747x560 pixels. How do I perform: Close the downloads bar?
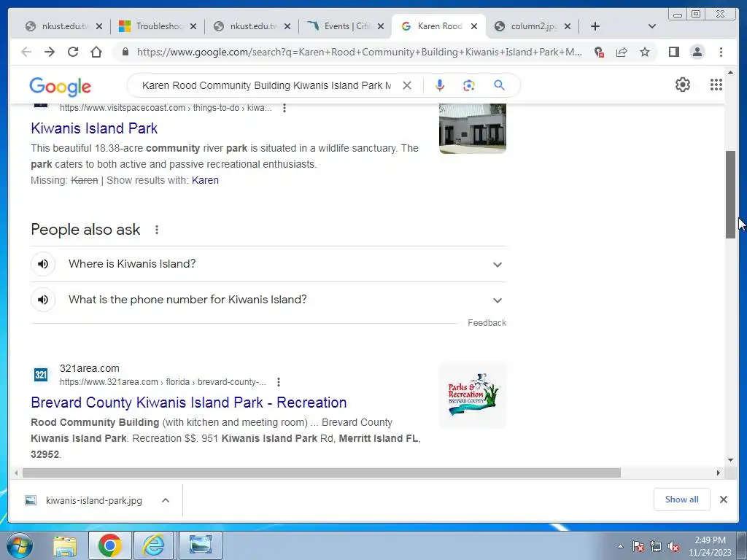723,499
